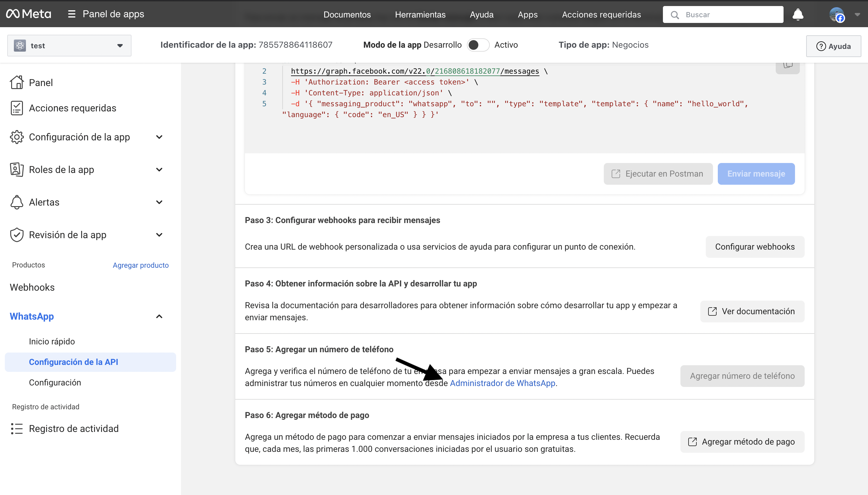Click the profile avatar icon

[x=836, y=14]
